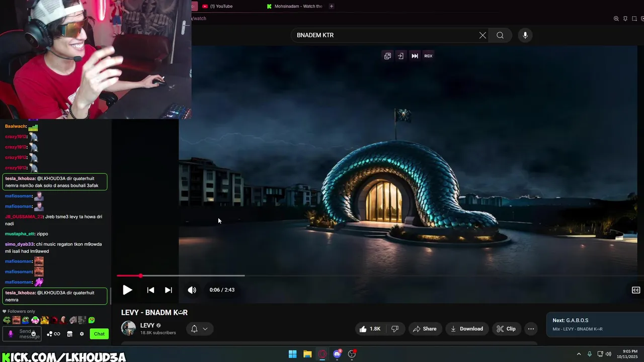644x362 pixels.
Task: Click the Followers only label
Action: 21,311
